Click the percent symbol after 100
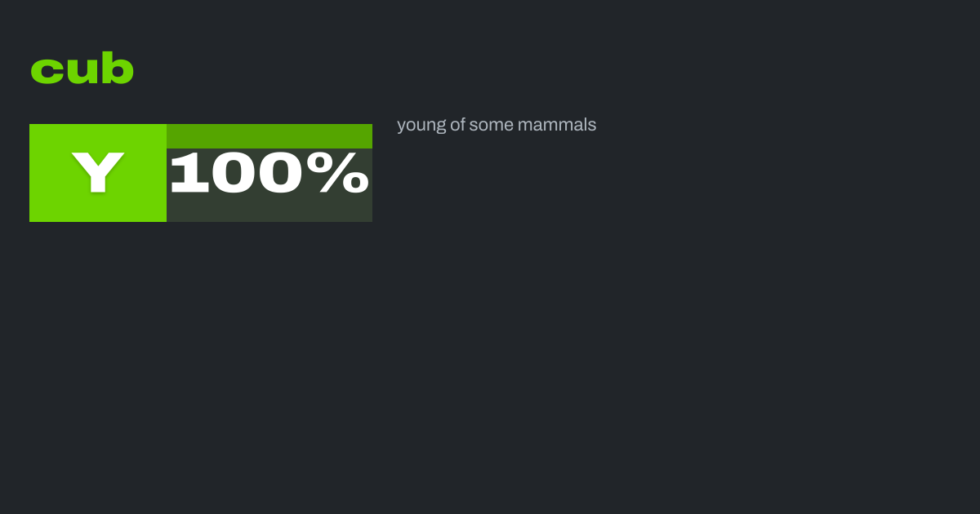Viewport: 980px width, 514px height. tap(344, 173)
